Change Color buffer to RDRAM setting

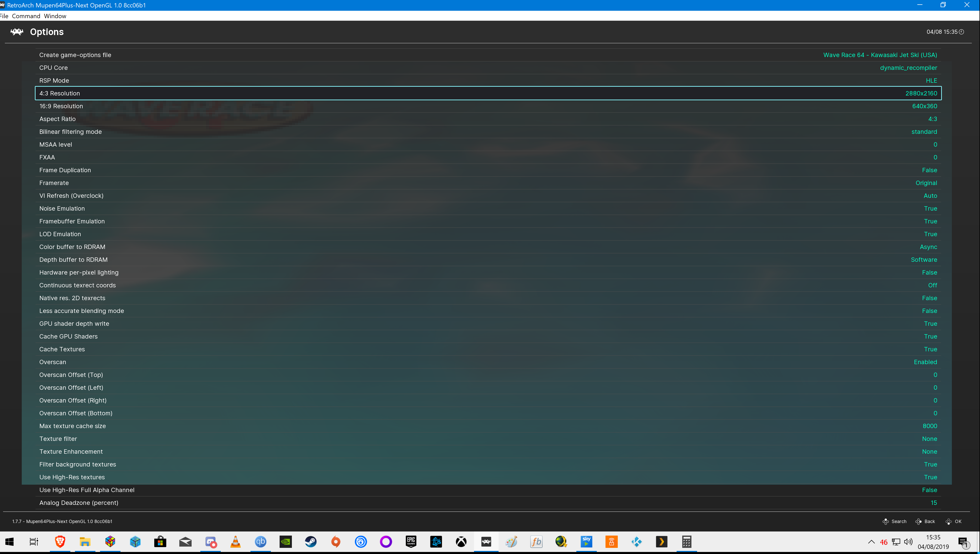point(488,247)
